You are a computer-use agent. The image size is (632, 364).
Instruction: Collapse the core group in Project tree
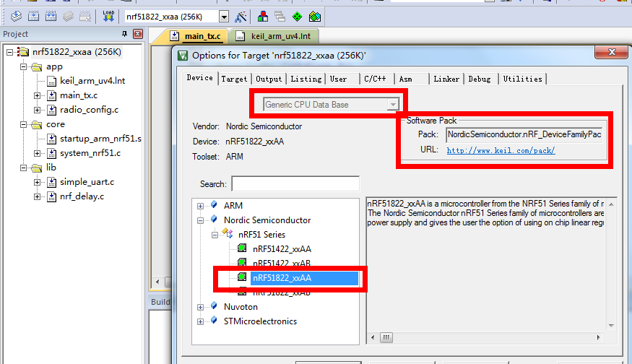tap(24, 124)
